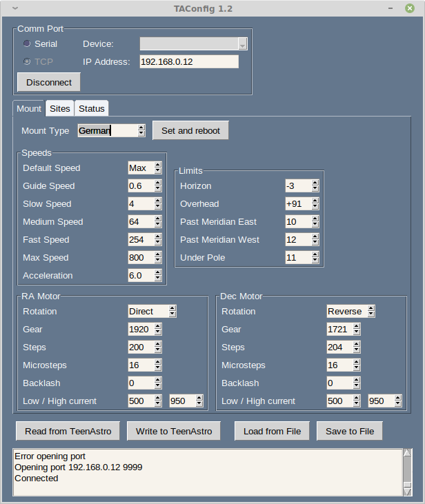Click the Dec Motor Gear 1721 field
This screenshot has height=504, width=425.
[339, 329]
